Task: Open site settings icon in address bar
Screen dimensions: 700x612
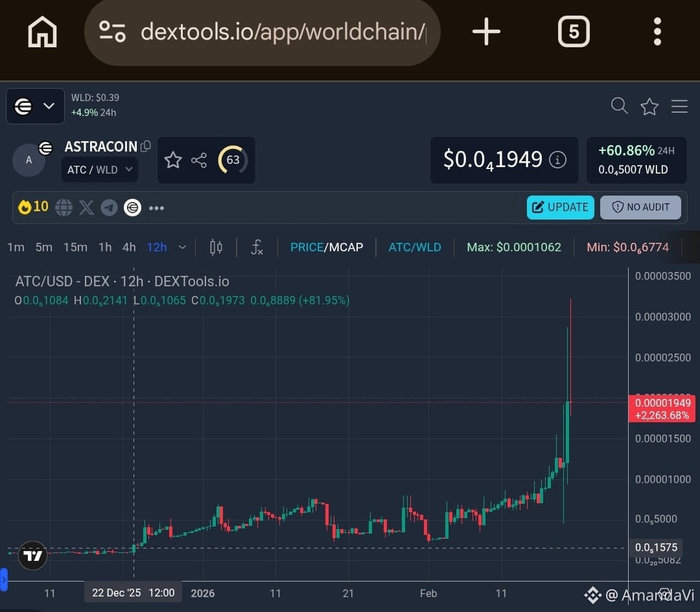Action: [x=112, y=32]
